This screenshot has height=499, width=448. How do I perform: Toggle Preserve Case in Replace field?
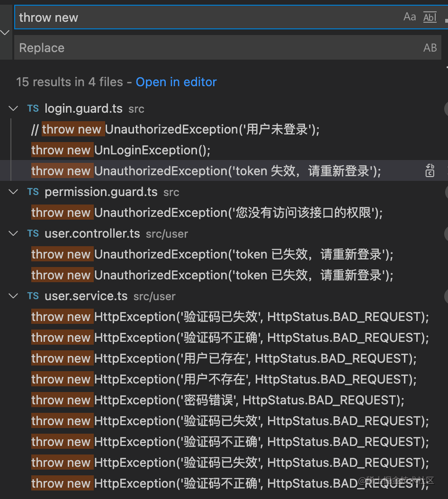tap(430, 48)
